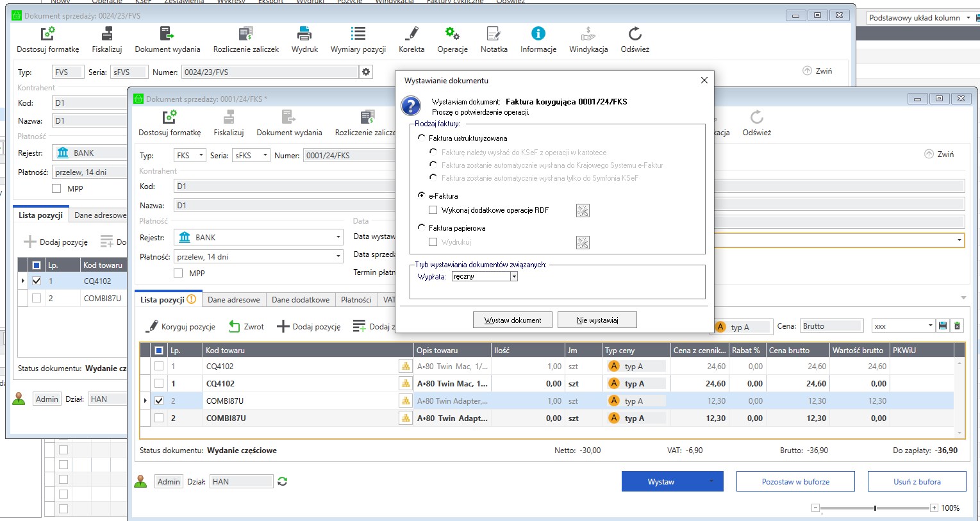Click the Wydruk printer icon
The width and height of the screenshot is (980, 521).
click(304, 34)
